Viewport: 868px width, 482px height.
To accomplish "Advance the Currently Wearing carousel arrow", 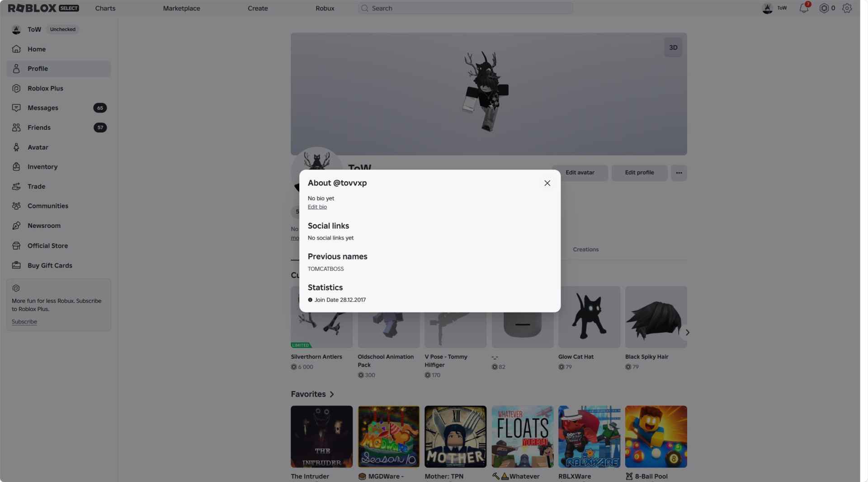I will pyautogui.click(x=687, y=332).
